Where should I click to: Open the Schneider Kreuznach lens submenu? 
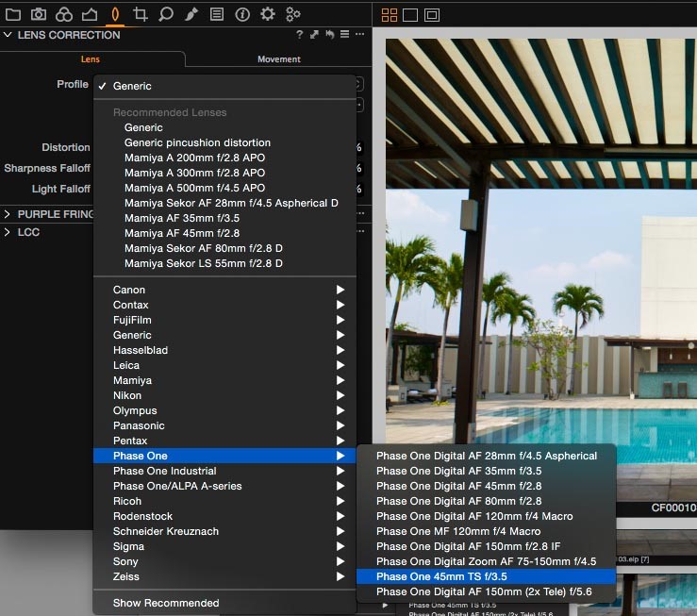click(x=166, y=531)
